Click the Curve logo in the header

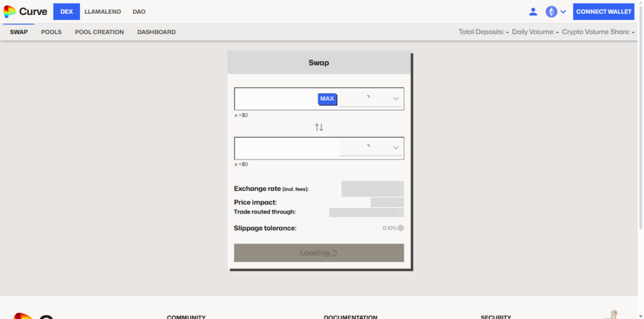pos(25,11)
